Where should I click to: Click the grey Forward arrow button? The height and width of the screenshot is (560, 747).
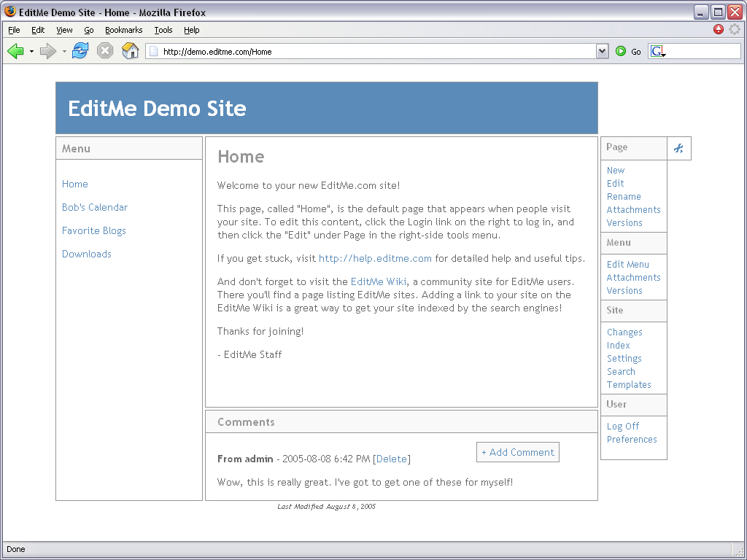click(47, 51)
